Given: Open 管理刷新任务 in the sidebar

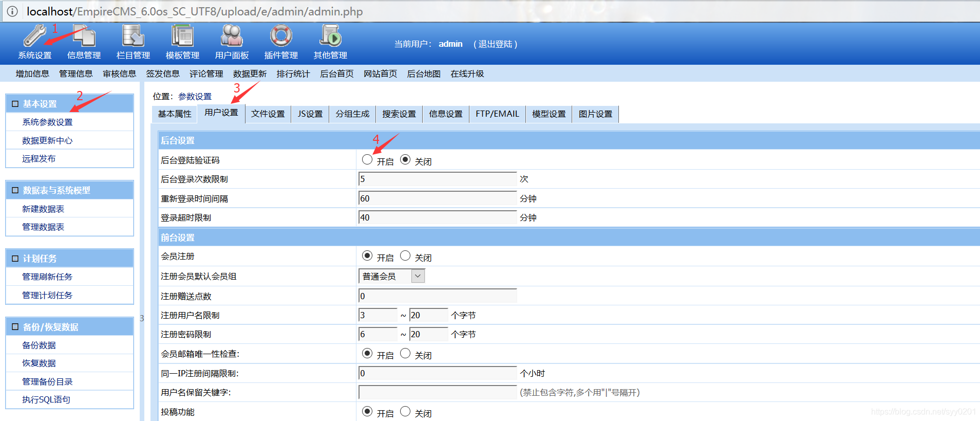Looking at the screenshot, I should point(47,277).
